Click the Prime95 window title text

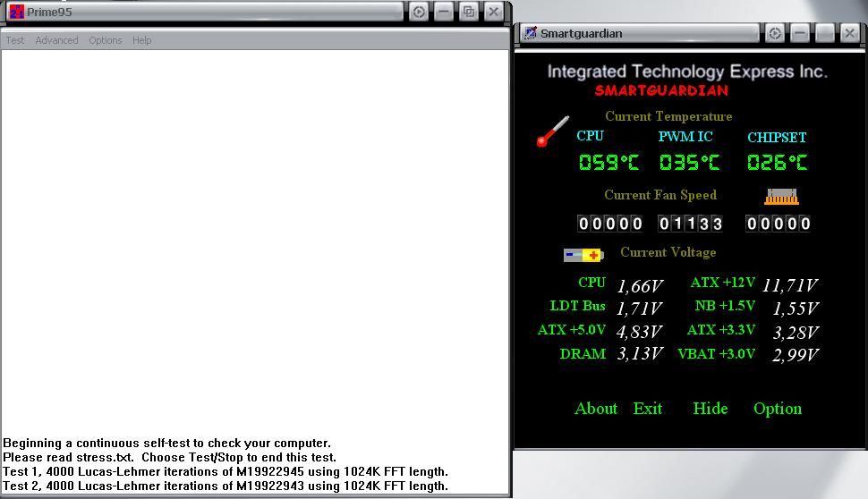point(49,12)
